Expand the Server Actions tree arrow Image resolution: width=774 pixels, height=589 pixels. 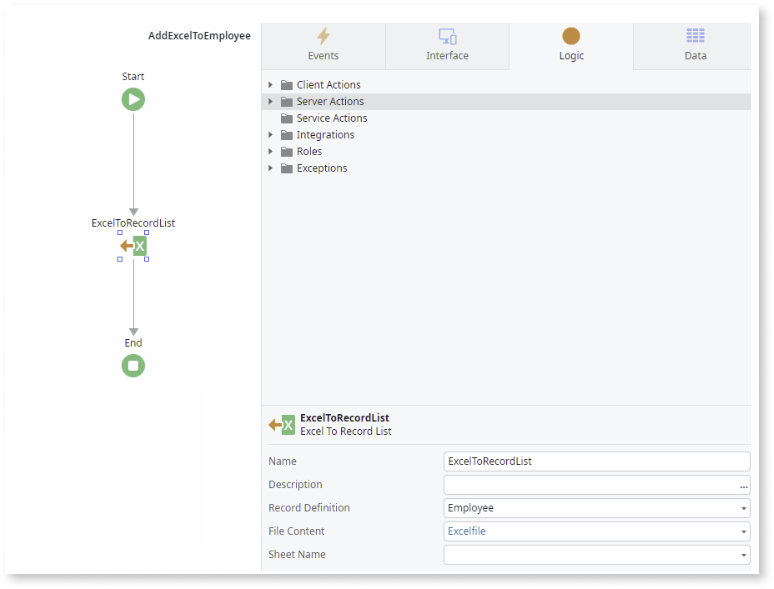pos(270,102)
